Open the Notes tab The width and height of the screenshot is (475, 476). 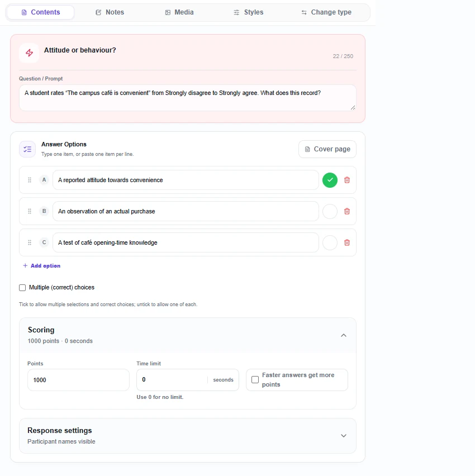coord(110,12)
